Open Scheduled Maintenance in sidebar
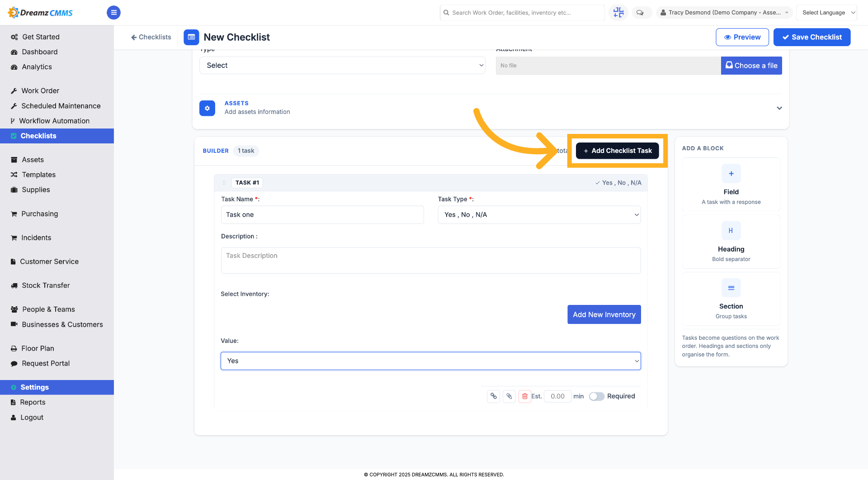This screenshot has height=480, width=868. pyautogui.click(x=61, y=106)
